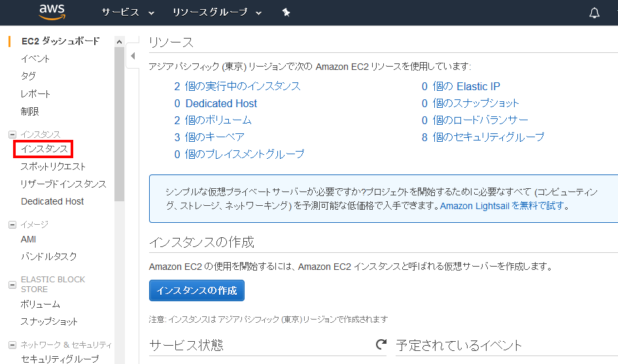Click the pushpin shortcut icon
The width and height of the screenshot is (618, 364).
[x=286, y=12]
